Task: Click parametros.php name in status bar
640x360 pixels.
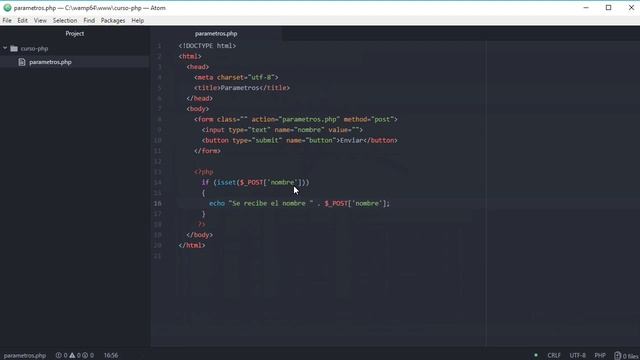Action: (x=24, y=356)
